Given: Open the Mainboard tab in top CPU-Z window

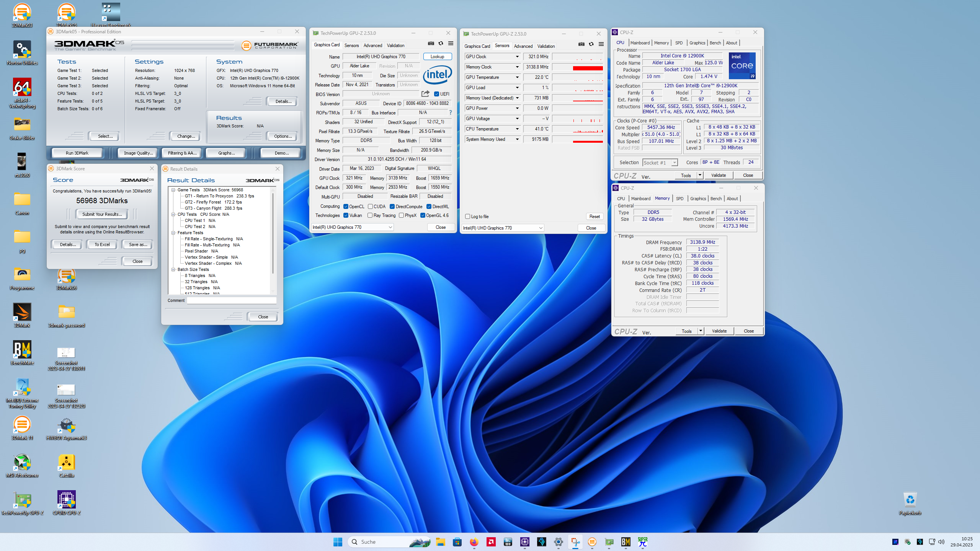Looking at the screenshot, I should pyautogui.click(x=640, y=43).
